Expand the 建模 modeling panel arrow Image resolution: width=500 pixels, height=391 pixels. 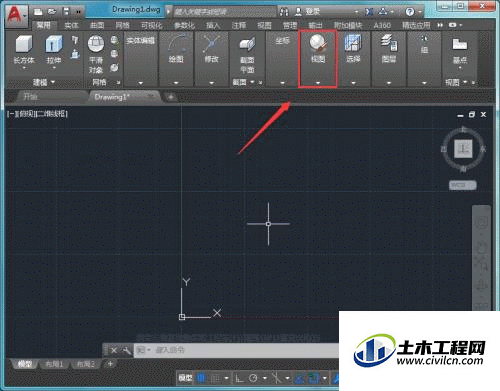point(53,82)
